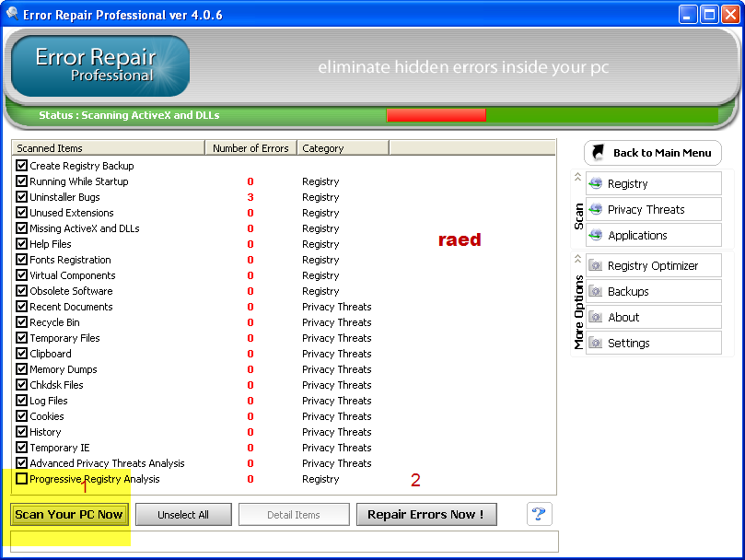Uncheck the Obsolete Software checkbox
The width and height of the screenshot is (745, 560).
[x=21, y=291]
